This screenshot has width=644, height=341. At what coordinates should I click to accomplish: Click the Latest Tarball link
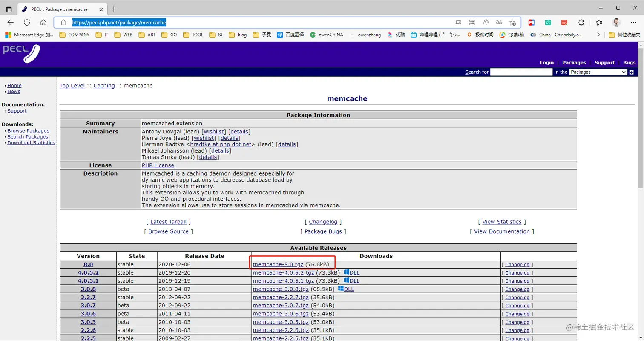coord(168,222)
